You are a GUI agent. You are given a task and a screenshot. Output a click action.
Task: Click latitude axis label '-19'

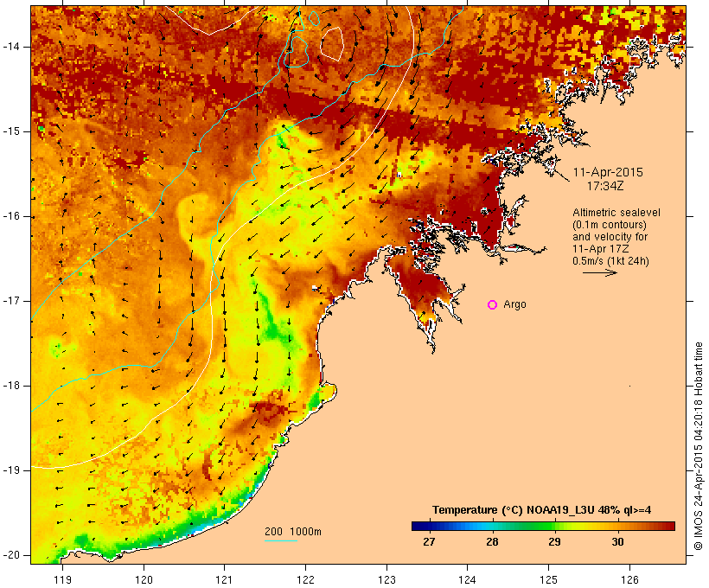click(x=10, y=470)
